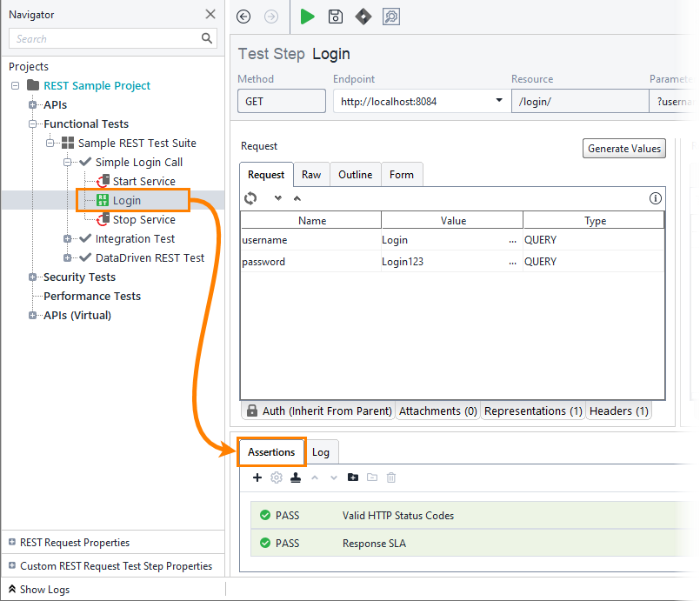Toggle the PASS status of Valid HTTP Status Codes
Image resolution: width=700 pixels, height=601 pixels.
pyautogui.click(x=266, y=515)
